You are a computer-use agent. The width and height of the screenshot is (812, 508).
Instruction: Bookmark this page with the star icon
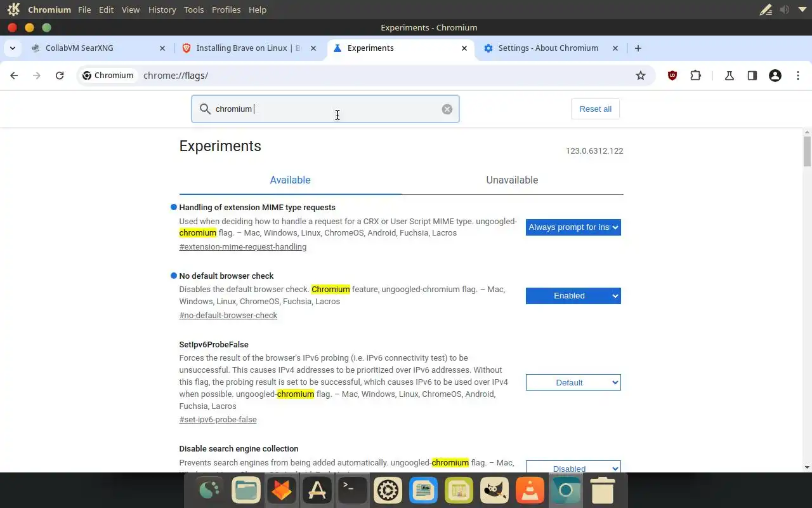pyautogui.click(x=641, y=76)
